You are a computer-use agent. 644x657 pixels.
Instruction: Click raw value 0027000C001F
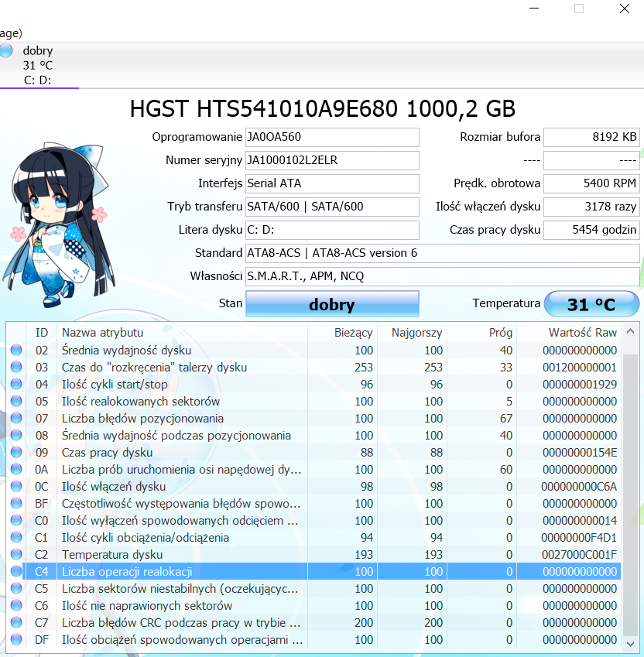click(x=579, y=554)
